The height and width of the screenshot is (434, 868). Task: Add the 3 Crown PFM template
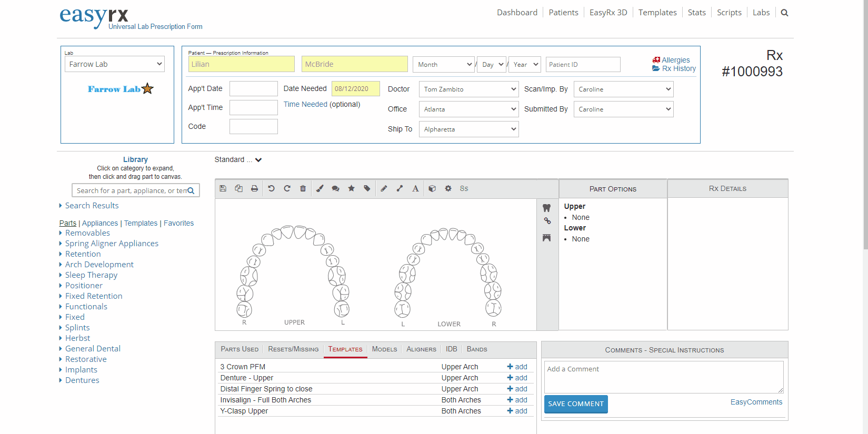pyautogui.click(x=517, y=367)
